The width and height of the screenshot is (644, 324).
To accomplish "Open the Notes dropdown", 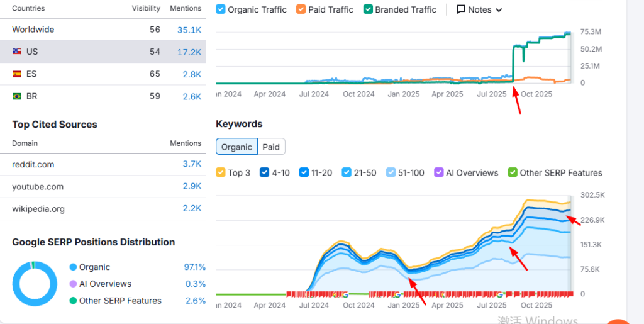I will click(479, 9).
